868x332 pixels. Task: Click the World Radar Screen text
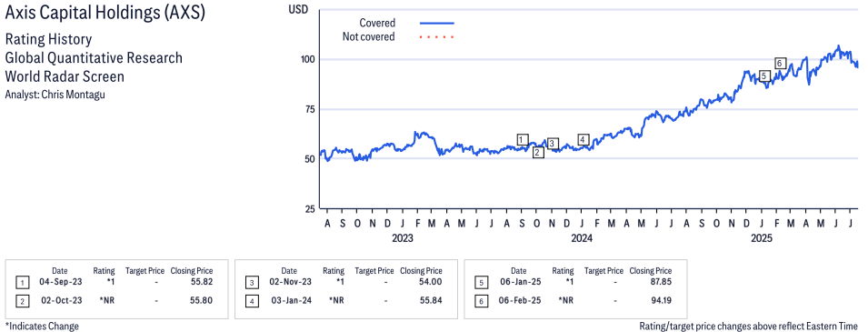[65, 75]
